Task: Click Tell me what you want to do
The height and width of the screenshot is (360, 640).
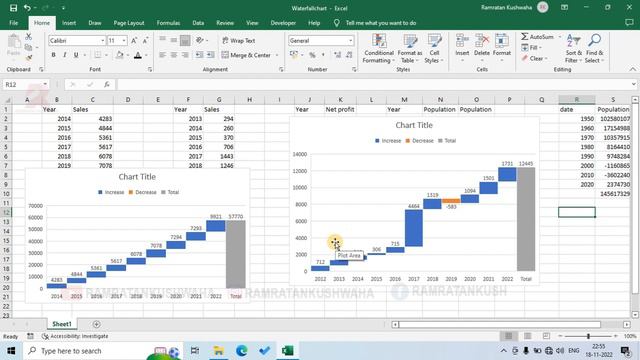Action: pos(380,23)
